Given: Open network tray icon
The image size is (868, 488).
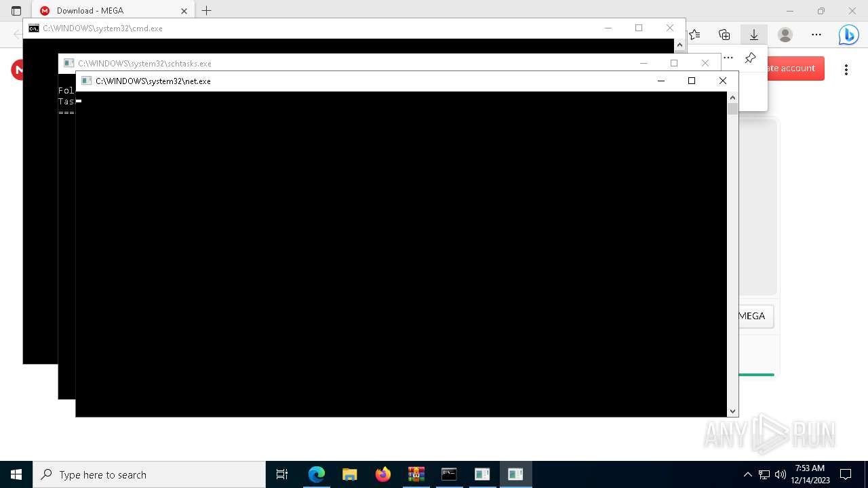Looking at the screenshot, I should tap(764, 474).
